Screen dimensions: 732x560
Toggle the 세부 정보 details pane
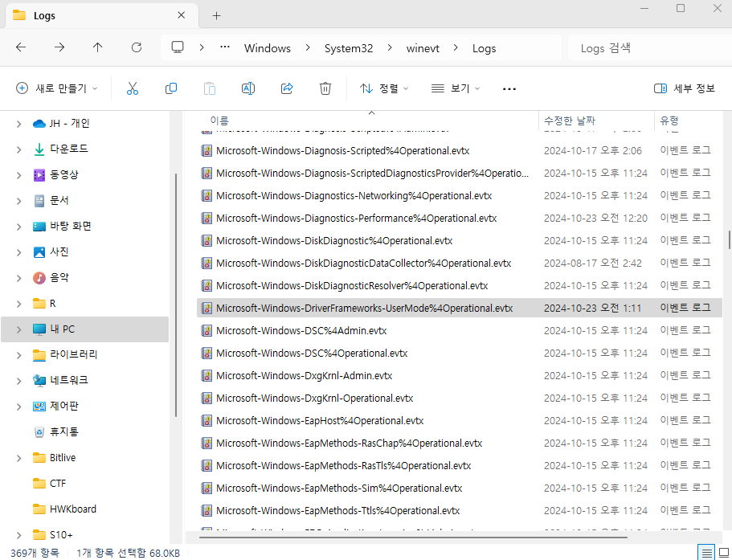(685, 88)
